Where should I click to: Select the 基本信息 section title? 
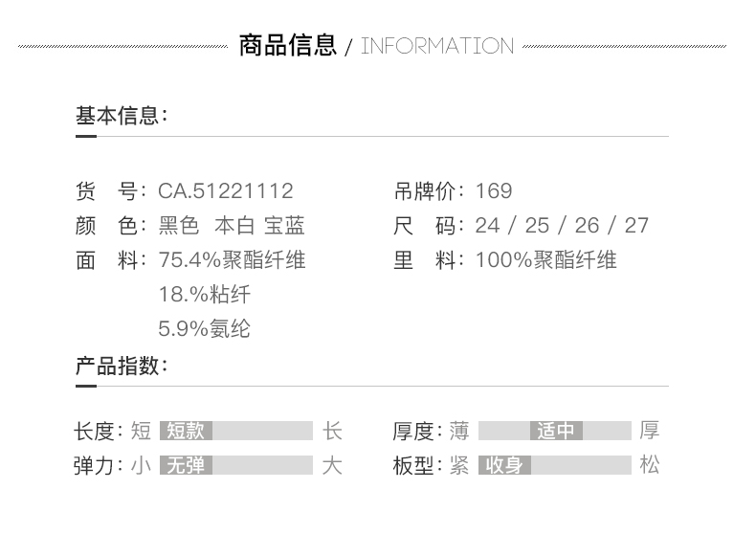[122, 116]
